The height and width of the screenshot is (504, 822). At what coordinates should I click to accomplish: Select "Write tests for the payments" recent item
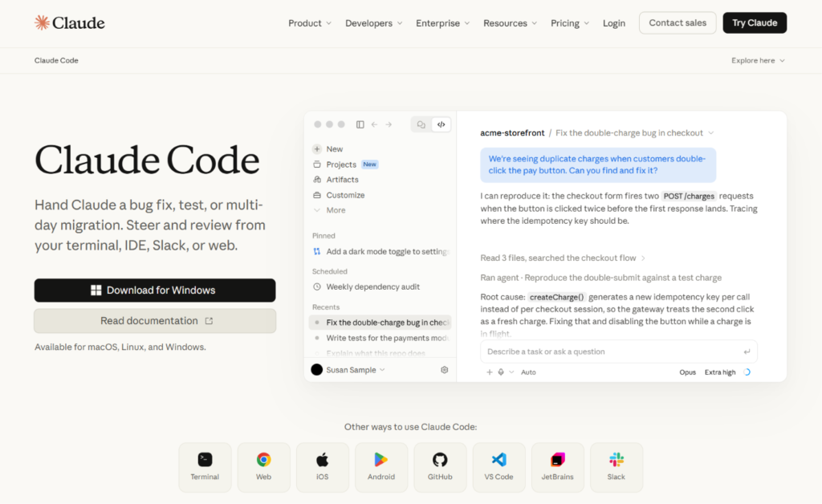click(381, 338)
